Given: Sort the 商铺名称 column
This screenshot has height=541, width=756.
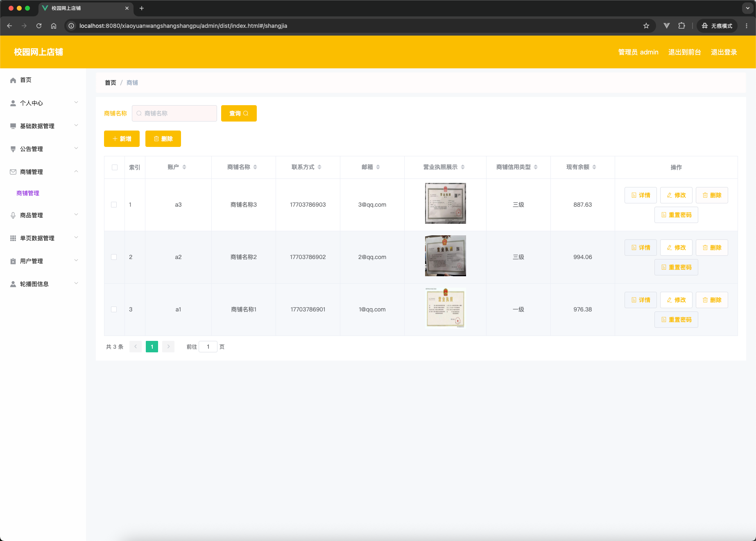Looking at the screenshot, I should point(255,167).
